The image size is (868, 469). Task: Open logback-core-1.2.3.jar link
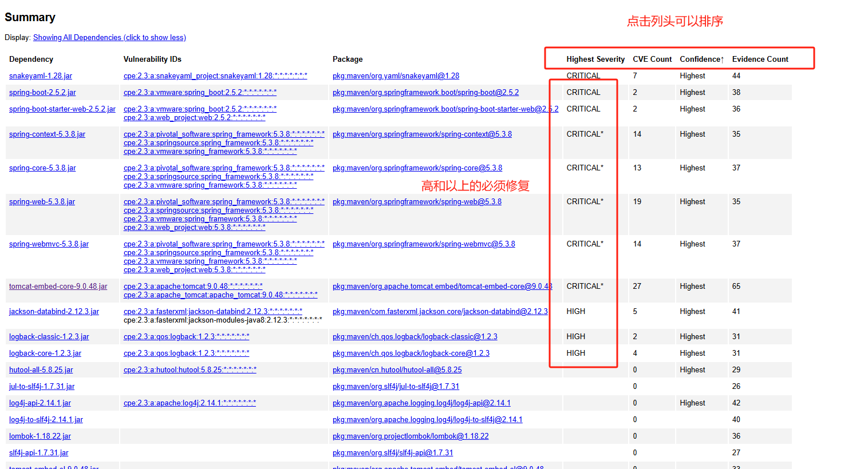pos(45,353)
